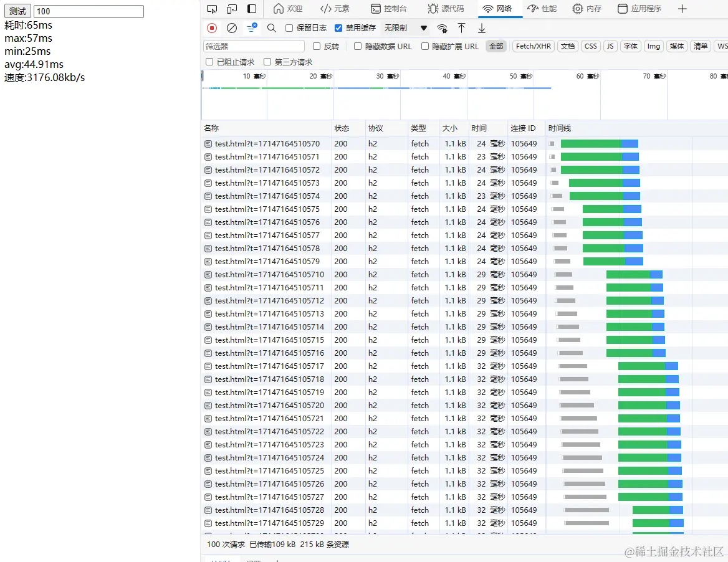The height and width of the screenshot is (562, 728).
Task: Uncheck the 禁用缓存 checkbox
Action: click(x=338, y=28)
